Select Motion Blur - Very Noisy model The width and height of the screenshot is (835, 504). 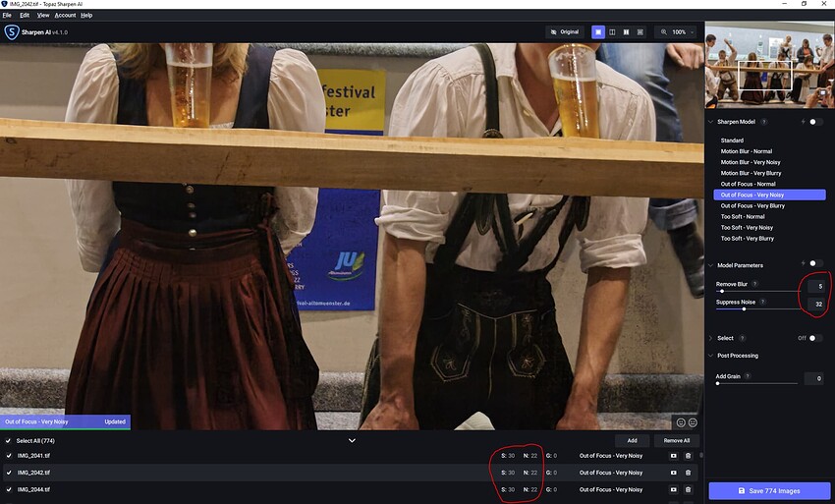[x=751, y=162]
